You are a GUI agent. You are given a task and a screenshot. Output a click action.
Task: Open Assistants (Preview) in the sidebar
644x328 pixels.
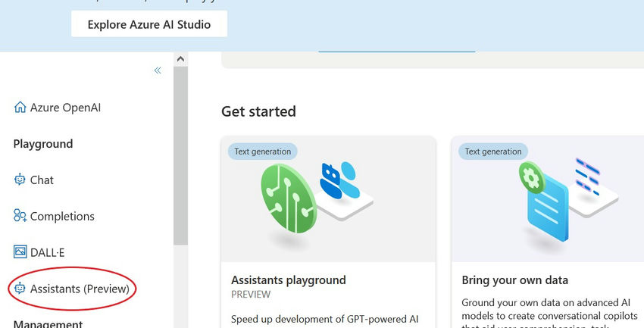(x=80, y=289)
